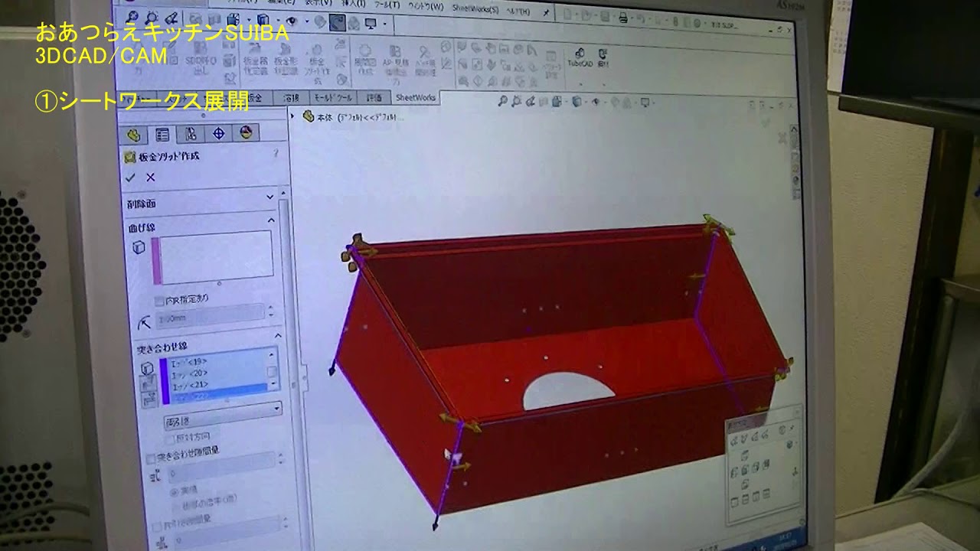Open the ウィンドウ(W) menu

click(x=426, y=6)
